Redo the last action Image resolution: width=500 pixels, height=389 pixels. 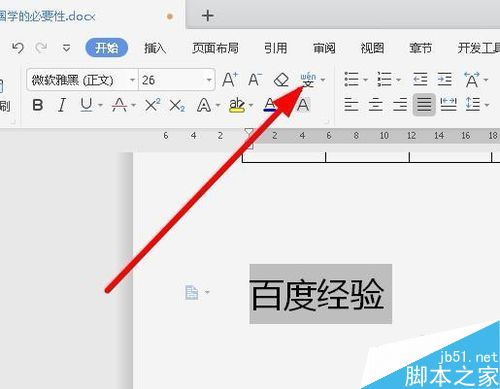(41, 48)
